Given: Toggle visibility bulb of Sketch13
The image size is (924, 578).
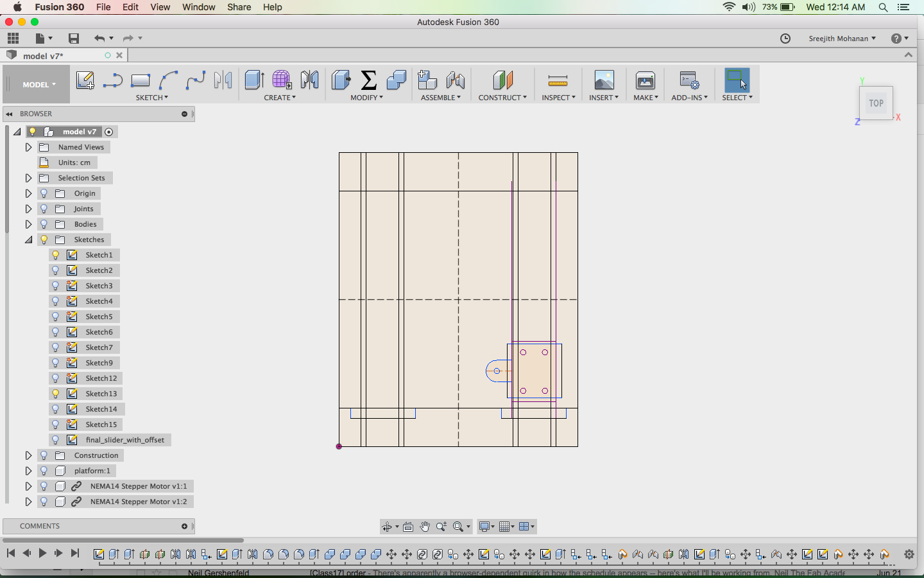Looking at the screenshot, I should coord(56,394).
